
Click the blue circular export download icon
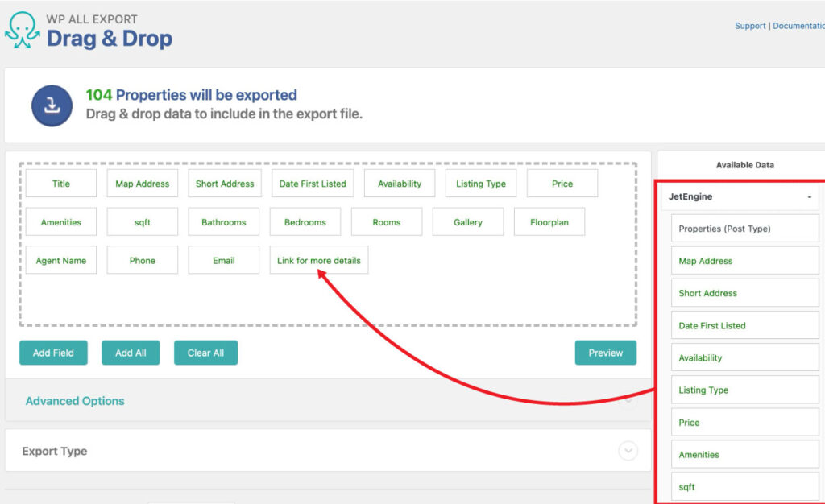52,105
